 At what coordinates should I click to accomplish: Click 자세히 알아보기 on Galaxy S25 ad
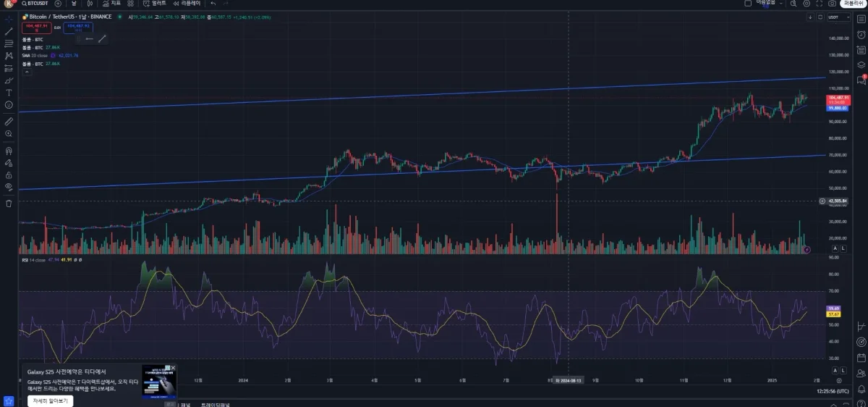tap(50, 400)
